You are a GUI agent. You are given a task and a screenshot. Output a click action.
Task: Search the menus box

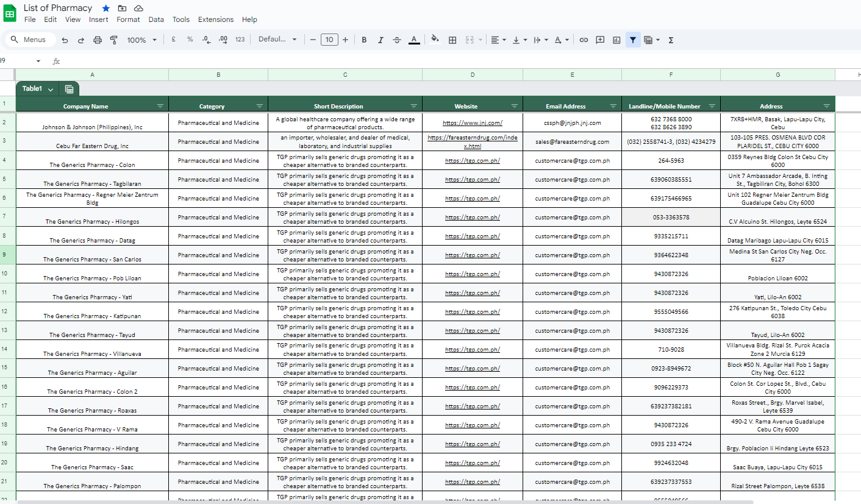(x=29, y=40)
